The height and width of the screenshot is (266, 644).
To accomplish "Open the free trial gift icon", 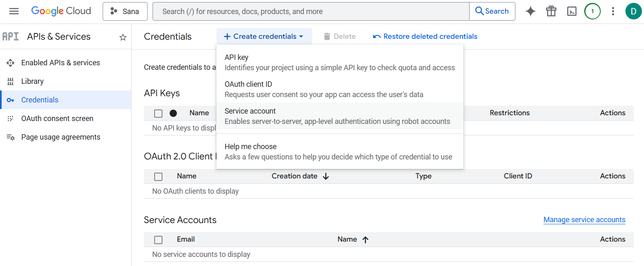I will (x=551, y=11).
